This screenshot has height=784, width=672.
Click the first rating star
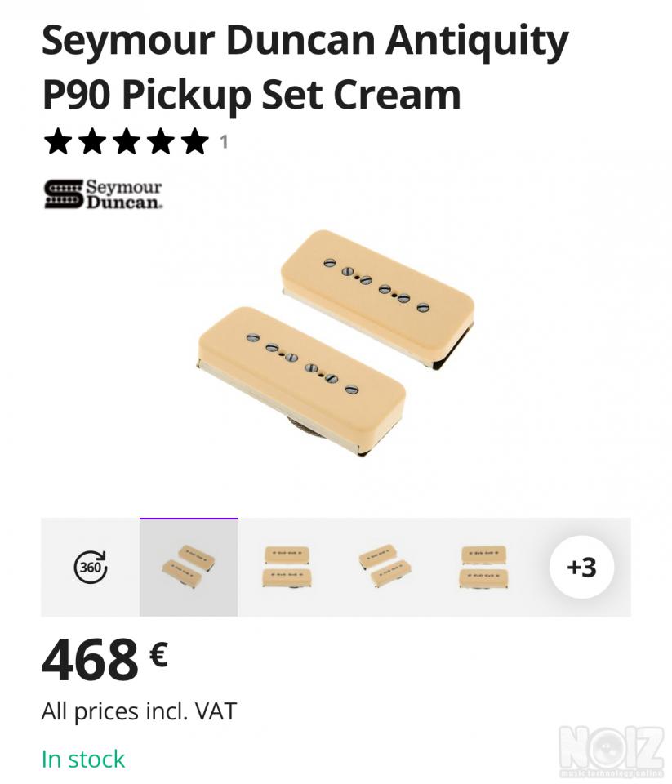[x=58, y=141]
